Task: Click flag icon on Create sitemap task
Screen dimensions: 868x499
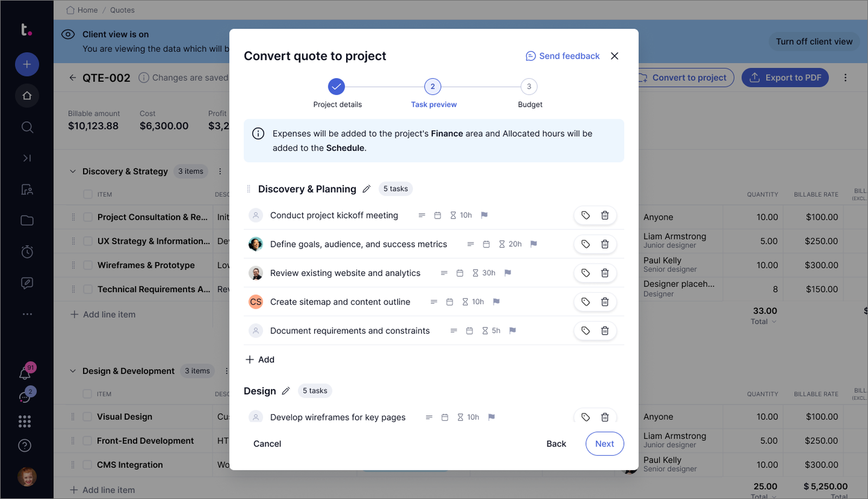Action: pyautogui.click(x=496, y=302)
